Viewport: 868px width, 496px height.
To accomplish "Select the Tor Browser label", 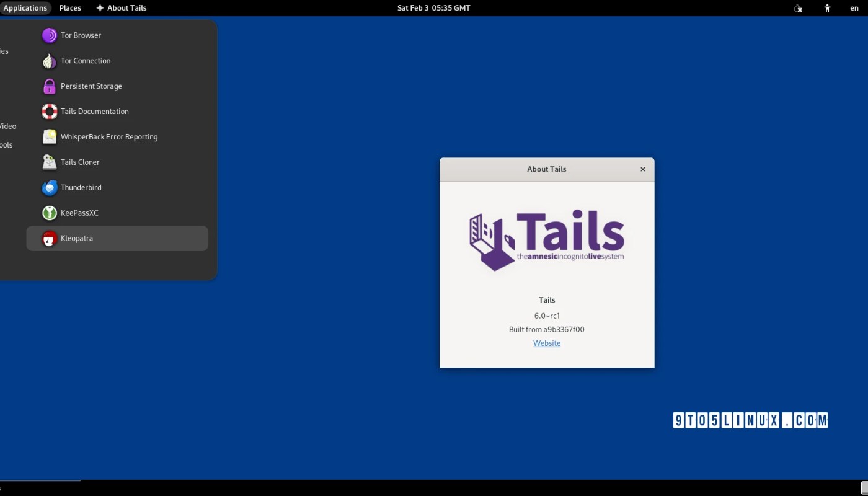I will tap(81, 35).
